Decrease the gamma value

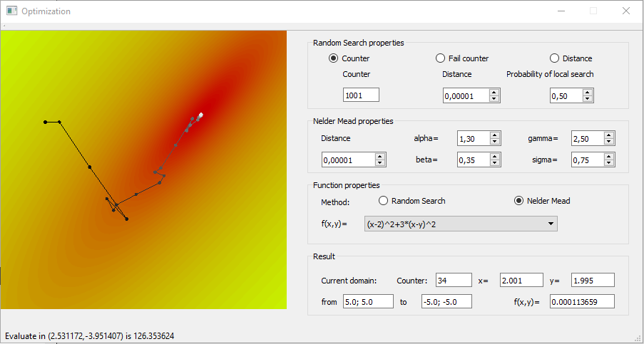pos(609,142)
